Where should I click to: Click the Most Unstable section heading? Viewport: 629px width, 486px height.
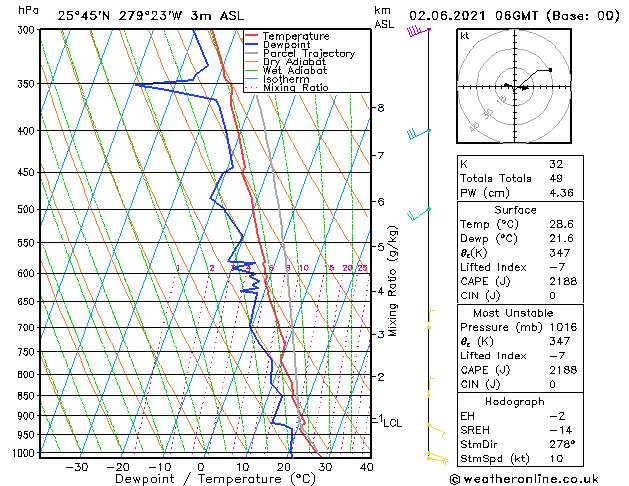[513, 313]
